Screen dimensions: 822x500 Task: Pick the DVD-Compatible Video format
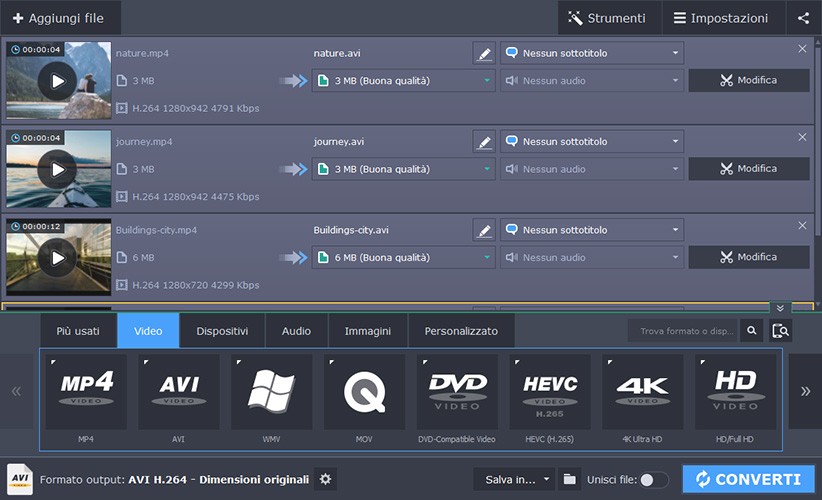pyautogui.click(x=457, y=392)
